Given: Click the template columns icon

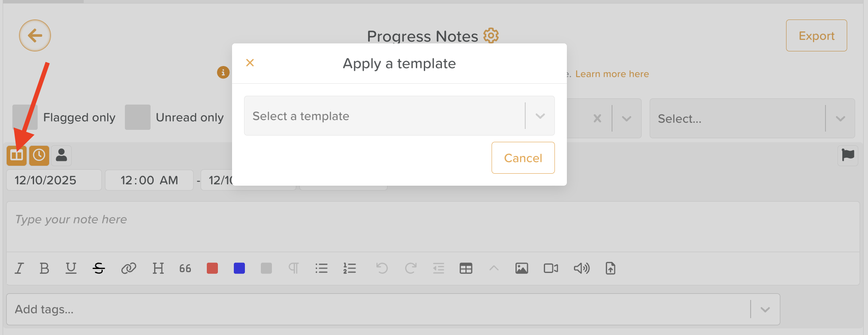Looking at the screenshot, I should point(17,156).
